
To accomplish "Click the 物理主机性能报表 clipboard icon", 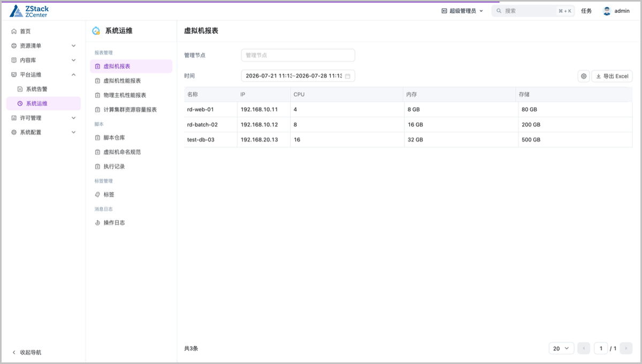I will point(97,95).
